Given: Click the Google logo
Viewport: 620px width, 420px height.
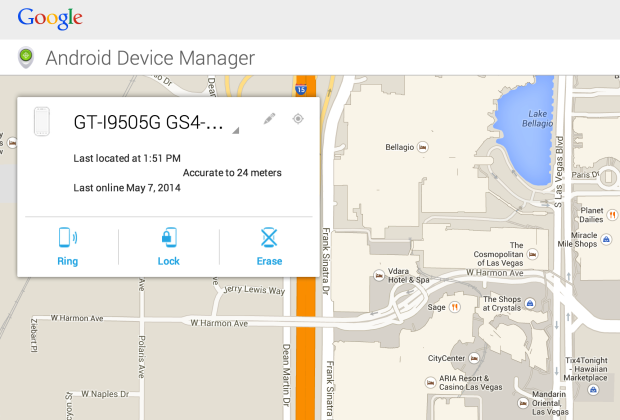Looking at the screenshot, I should pyautogui.click(x=50, y=18).
